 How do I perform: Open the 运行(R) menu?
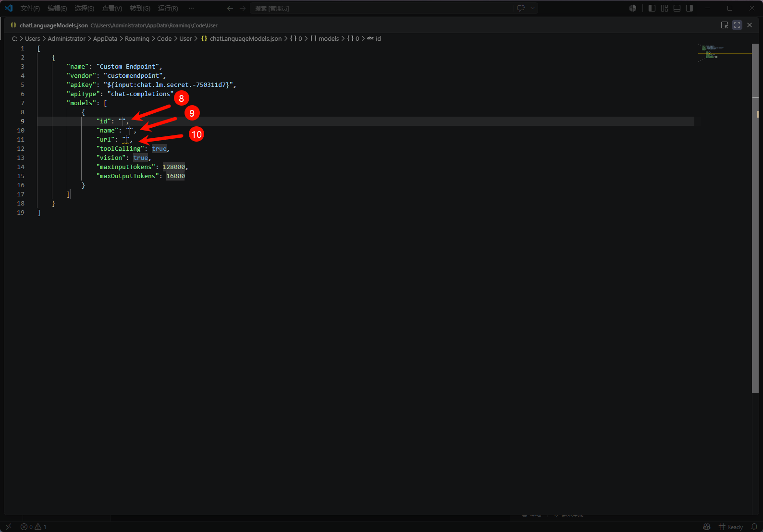point(168,8)
